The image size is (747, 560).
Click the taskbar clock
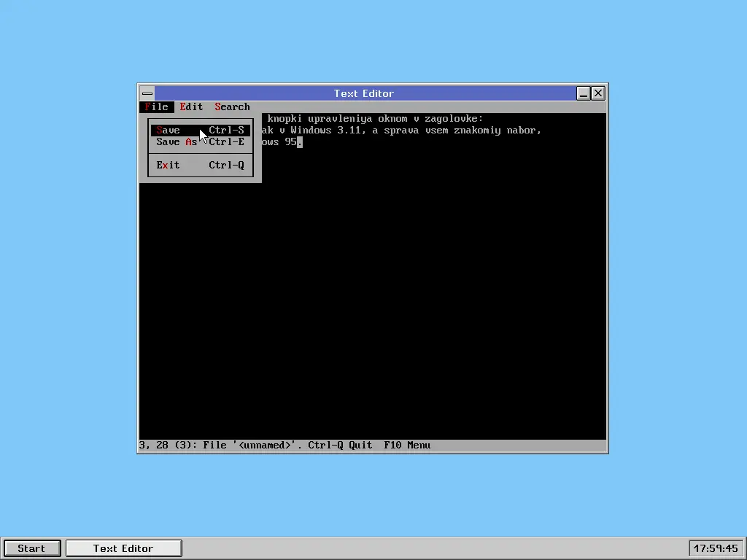pyautogui.click(x=716, y=548)
